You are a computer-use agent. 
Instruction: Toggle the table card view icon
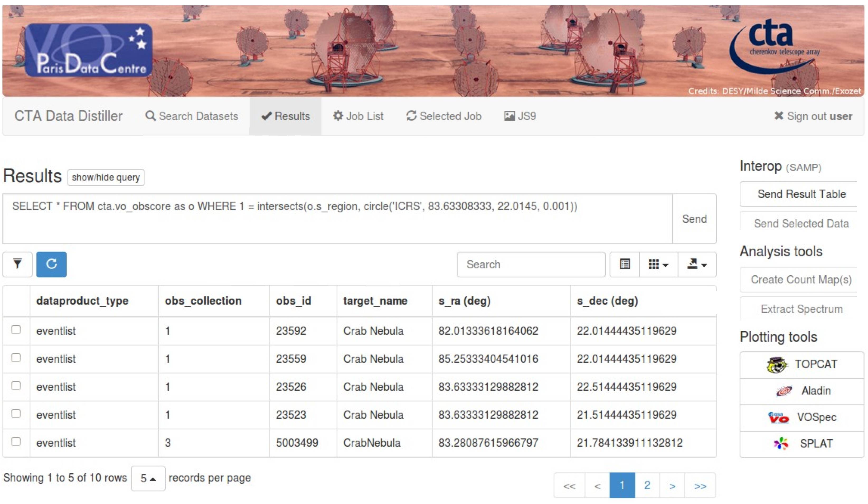(x=625, y=265)
